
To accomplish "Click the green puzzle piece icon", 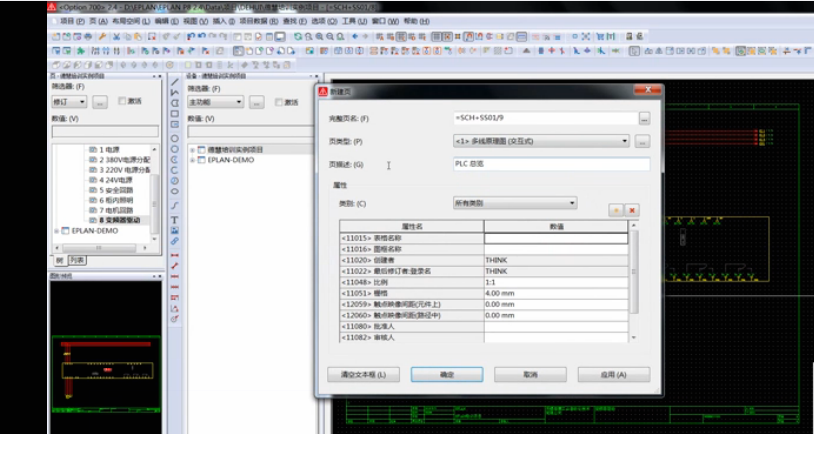I will (x=80, y=51).
